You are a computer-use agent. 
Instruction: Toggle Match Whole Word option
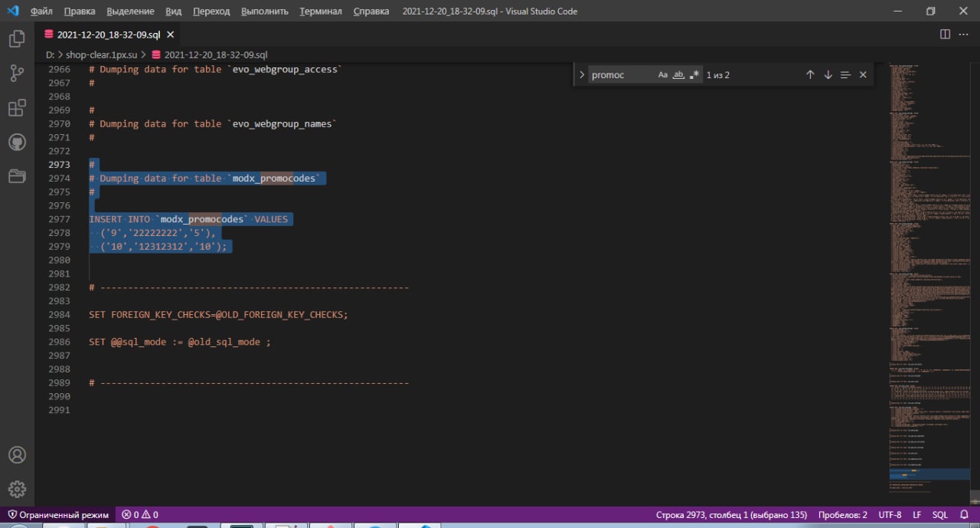(x=678, y=75)
